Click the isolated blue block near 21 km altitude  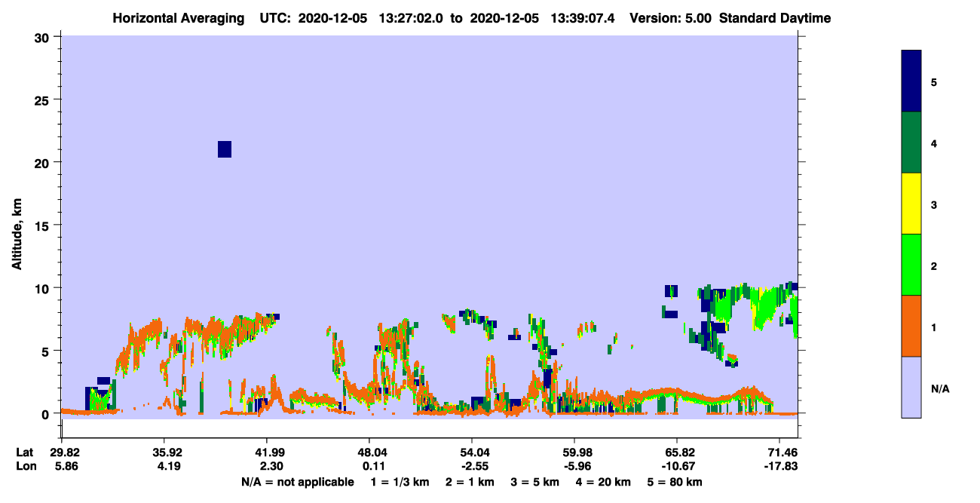pos(225,149)
